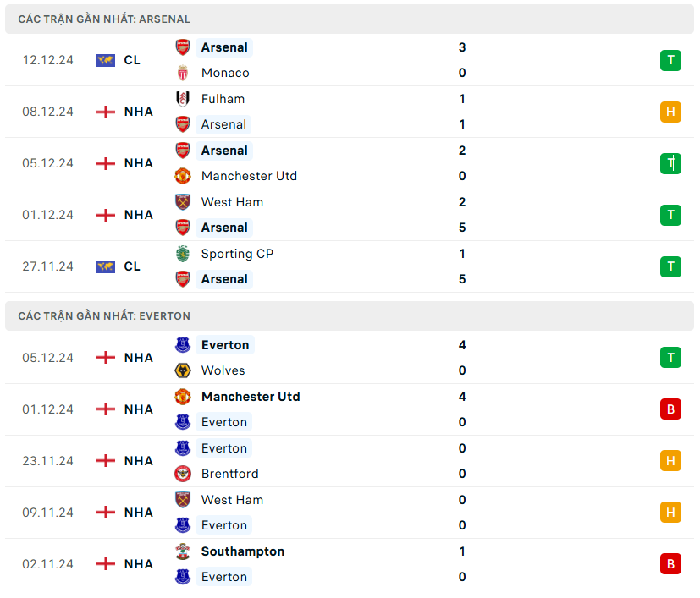The width and height of the screenshot is (700, 598).
Task: Click the CL league label for 27.11.24
Action: coord(132,266)
